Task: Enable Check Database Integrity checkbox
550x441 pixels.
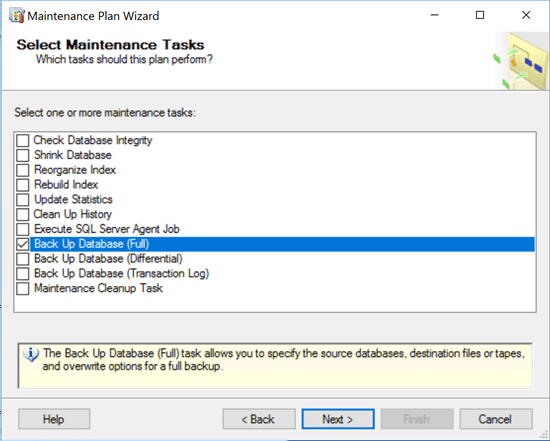Action: [23, 140]
